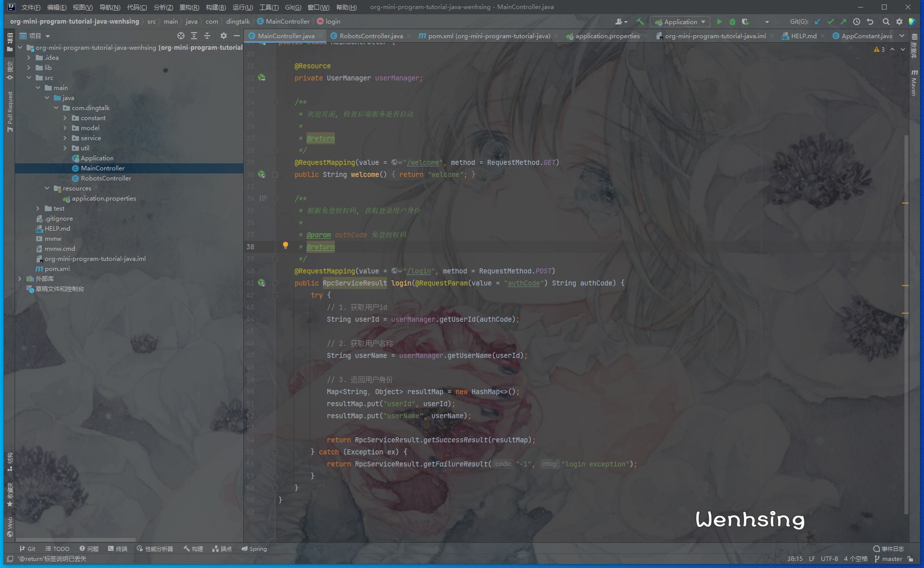Click gutter endpoint icon beside the login method
Screen dimensions: 924x568
[262, 283]
